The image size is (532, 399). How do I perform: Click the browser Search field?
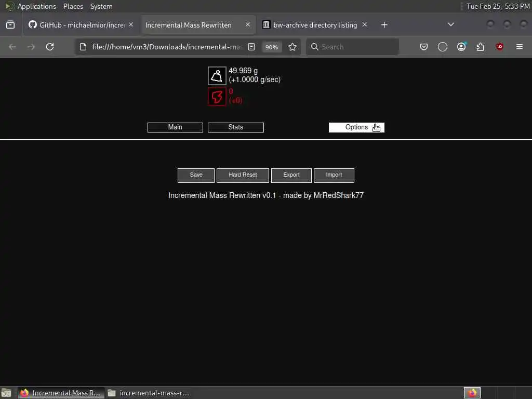[353, 47]
